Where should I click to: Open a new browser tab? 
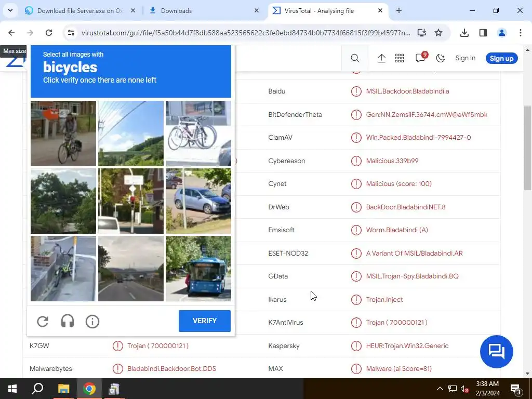[x=399, y=10]
